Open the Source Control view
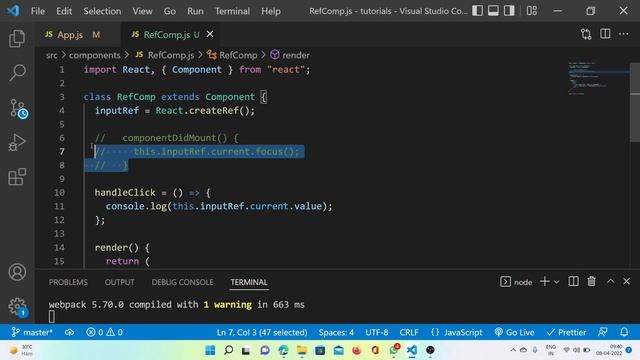 coord(18,109)
